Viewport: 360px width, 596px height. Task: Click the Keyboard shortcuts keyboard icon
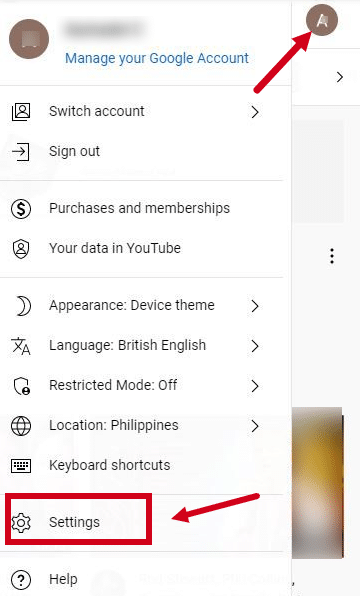tap(21, 466)
